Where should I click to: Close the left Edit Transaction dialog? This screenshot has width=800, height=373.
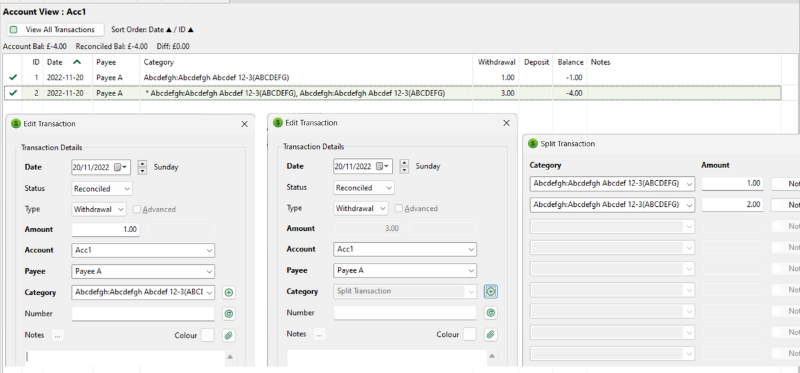pos(244,124)
